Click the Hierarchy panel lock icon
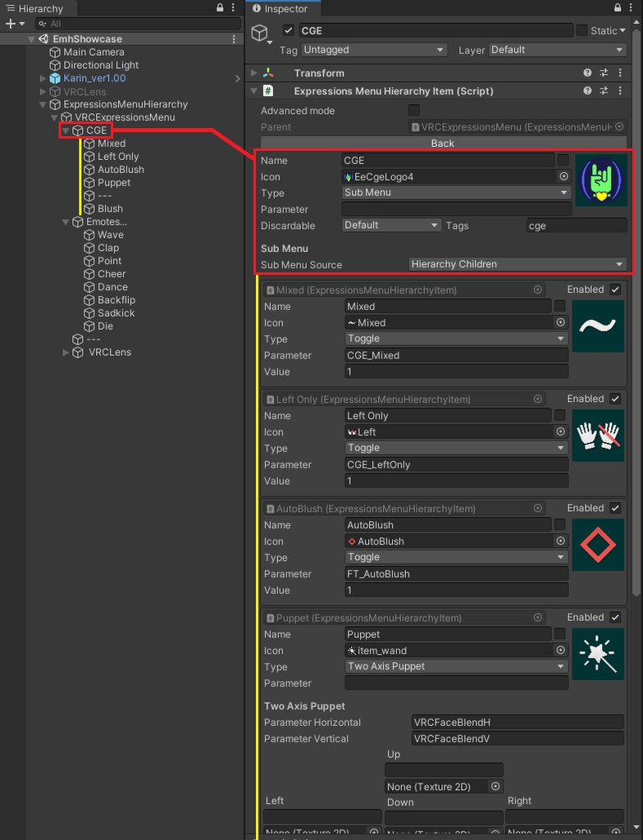The height and width of the screenshot is (840, 643). coord(220,7)
